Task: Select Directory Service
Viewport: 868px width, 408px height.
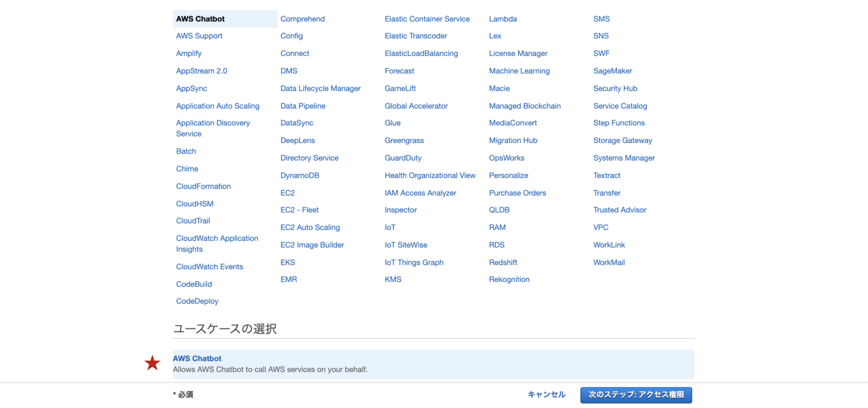Action: [x=309, y=158]
